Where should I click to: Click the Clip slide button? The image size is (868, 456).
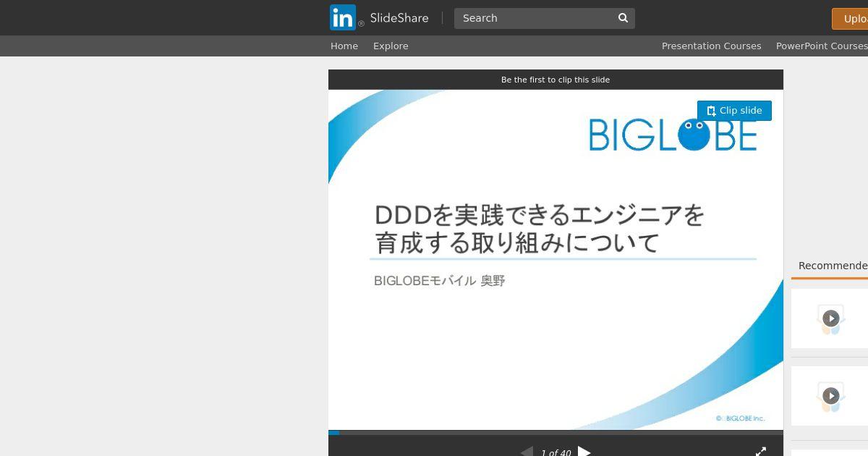tap(734, 111)
